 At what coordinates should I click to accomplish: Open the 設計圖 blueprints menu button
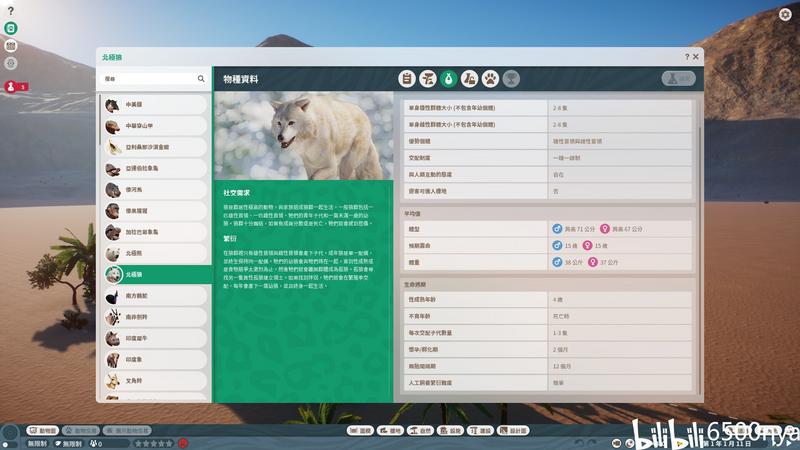(x=514, y=431)
